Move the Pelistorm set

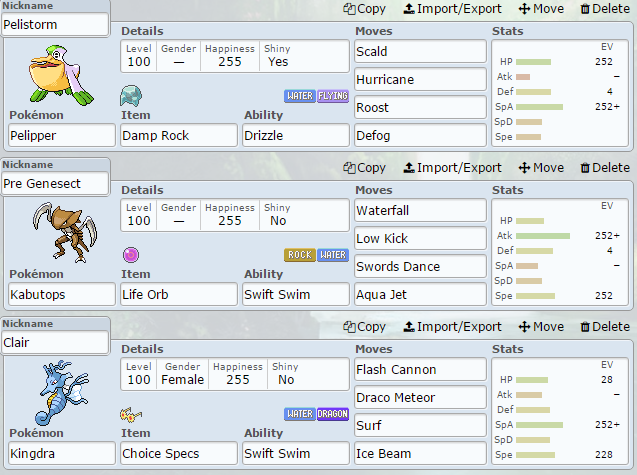point(541,9)
